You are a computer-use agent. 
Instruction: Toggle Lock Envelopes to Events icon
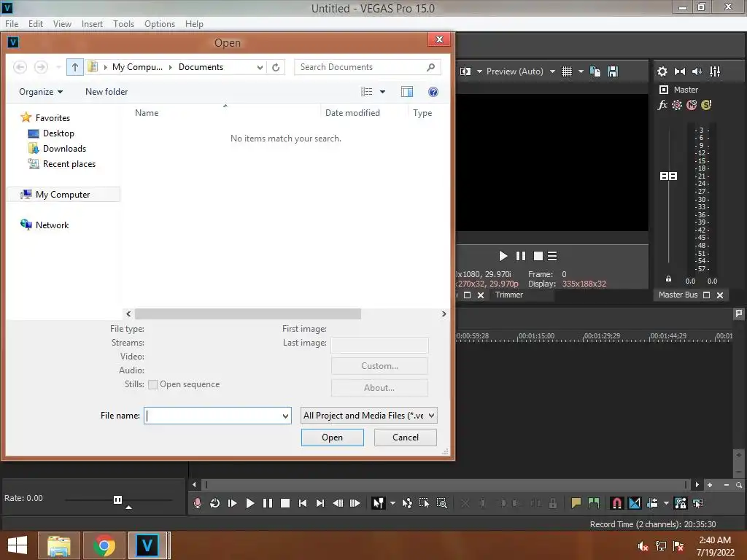click(681, 503)
